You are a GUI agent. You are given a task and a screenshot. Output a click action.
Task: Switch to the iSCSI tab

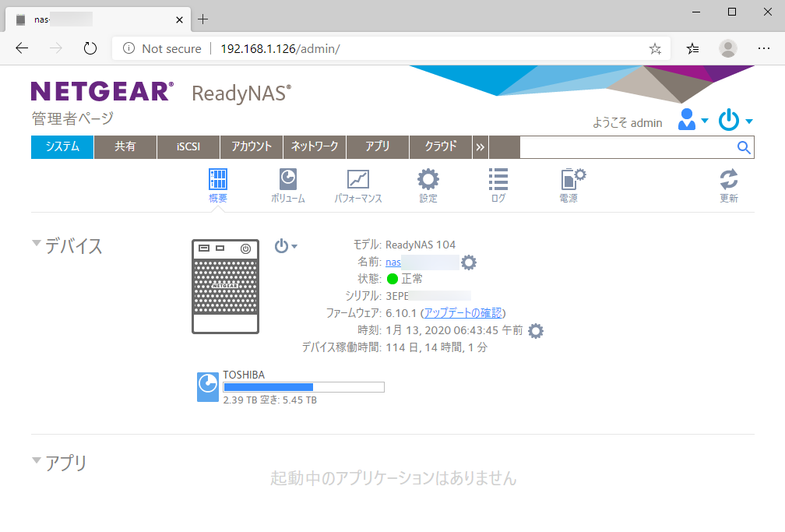pyautogui.click(x=188, y=147)
